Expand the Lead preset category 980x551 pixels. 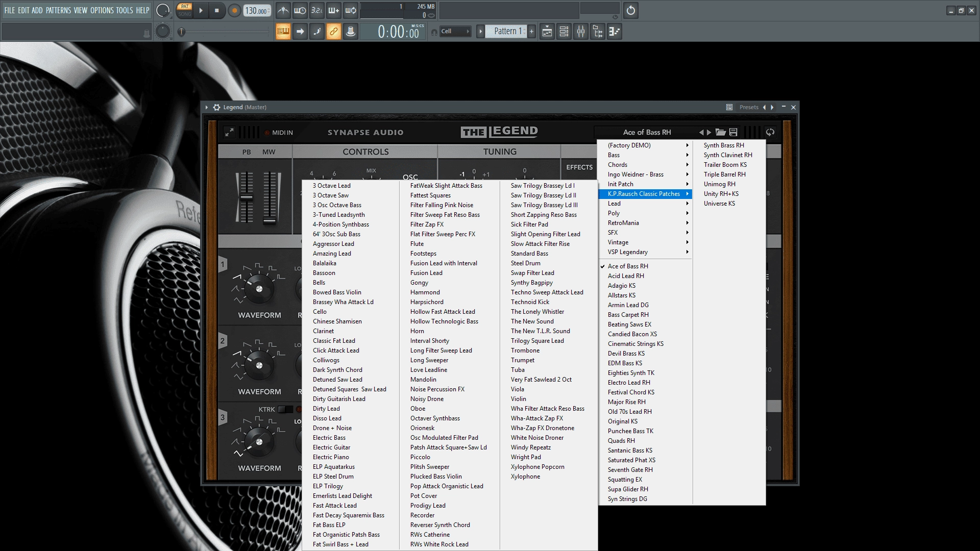pos(645,204)
